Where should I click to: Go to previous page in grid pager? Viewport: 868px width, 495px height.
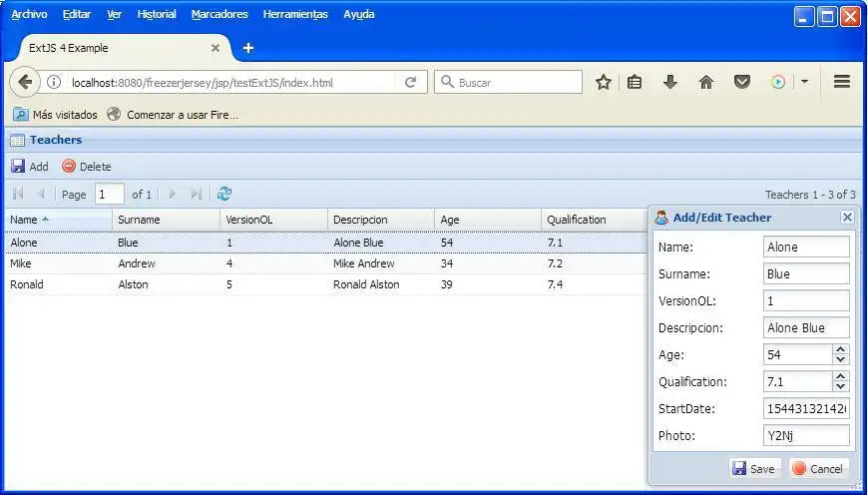pyautogui.click(x=40, y=194)
